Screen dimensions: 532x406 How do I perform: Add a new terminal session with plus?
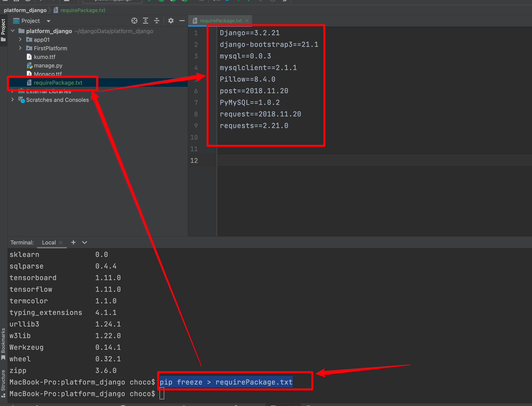coord(73,242)
